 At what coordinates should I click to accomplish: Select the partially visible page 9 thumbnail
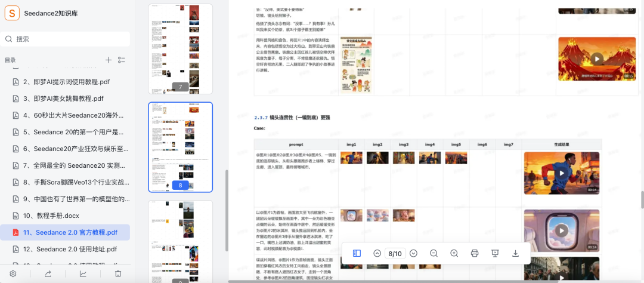pos(180,241)
